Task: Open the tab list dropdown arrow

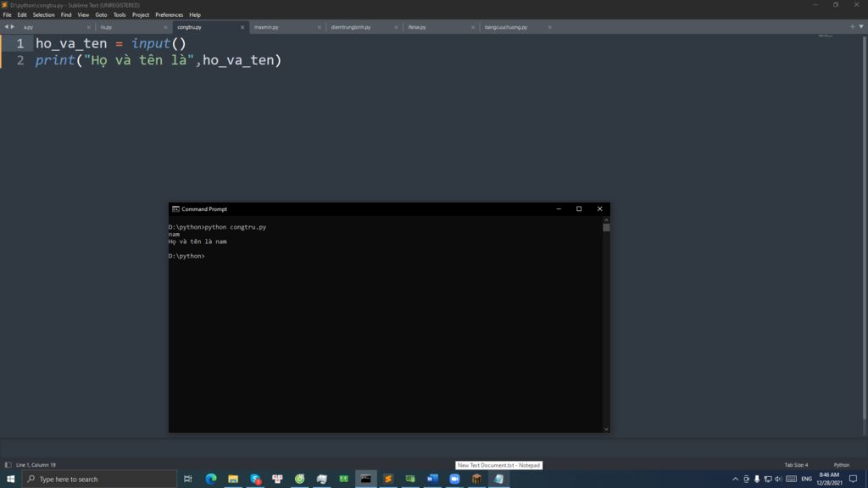Action: point(861,26)
